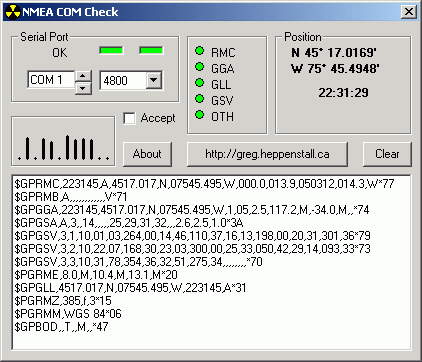
Task: Open the greg.heppenstall.ca website button
Action: pyautogui.click(x=267, y=154)
